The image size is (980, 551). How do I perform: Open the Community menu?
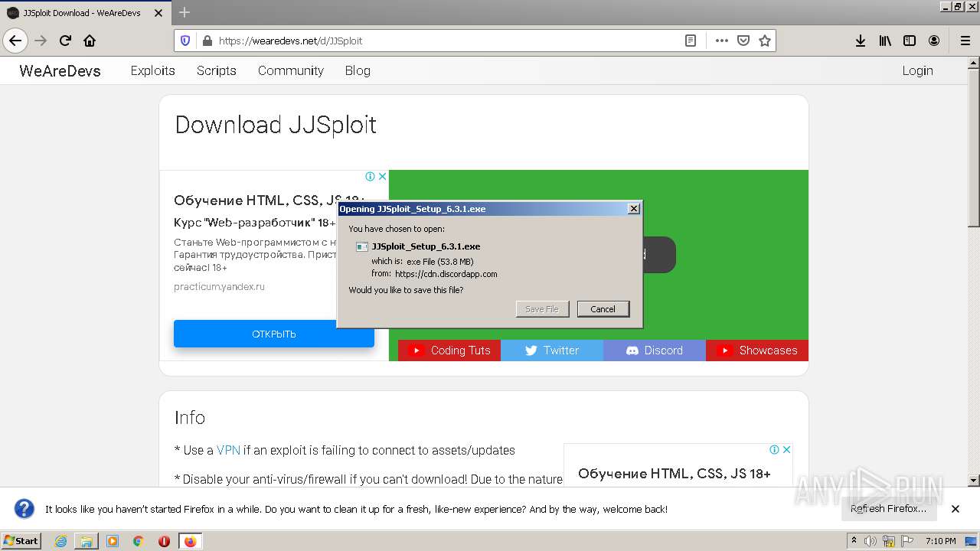click(x=290, y=70)
